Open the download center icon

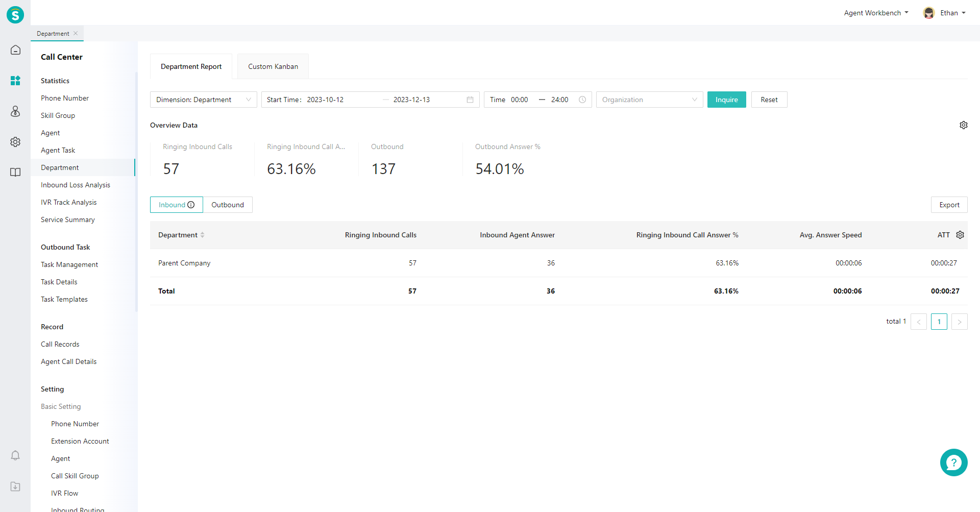15,486
